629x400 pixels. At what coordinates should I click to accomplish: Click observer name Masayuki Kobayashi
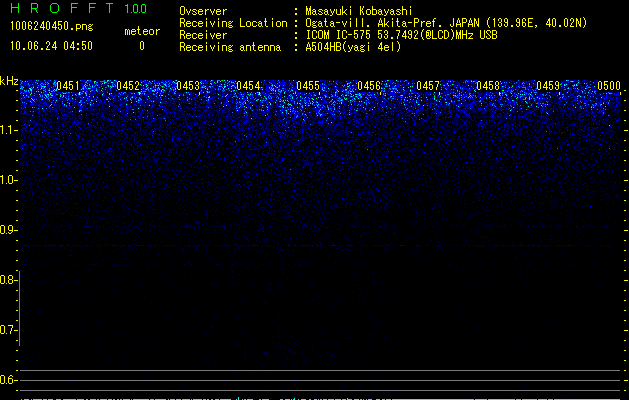(x=359, y=11)
